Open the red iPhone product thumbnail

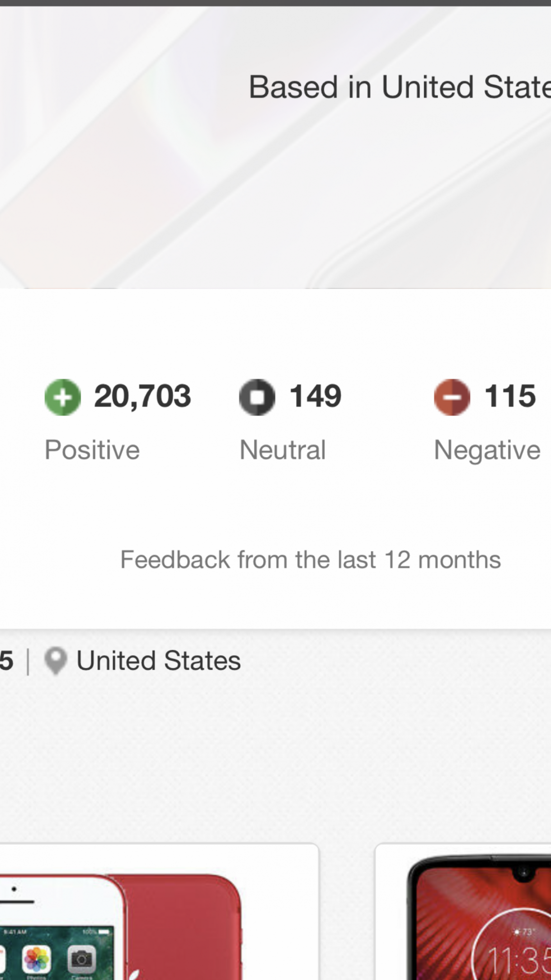pos(159,912)
